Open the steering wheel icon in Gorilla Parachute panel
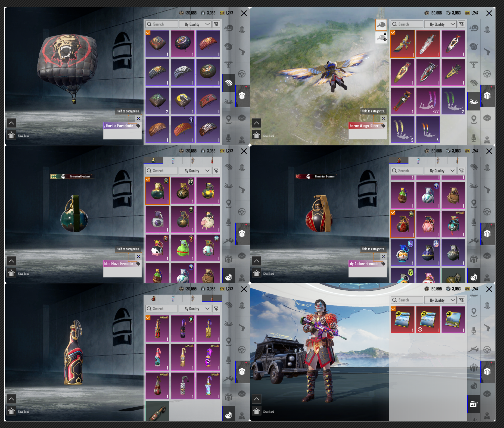The height and width of the screenshot is (428, 504). (242, 74)
